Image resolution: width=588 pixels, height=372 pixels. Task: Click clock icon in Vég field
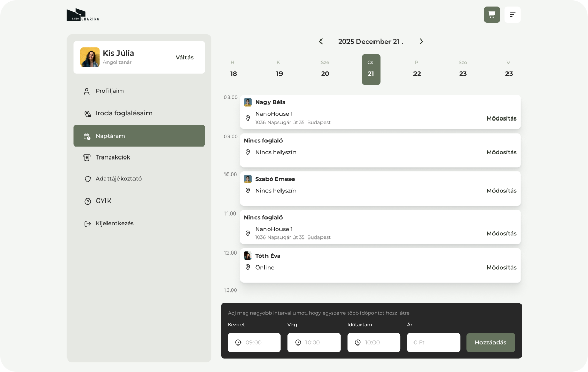298,342
